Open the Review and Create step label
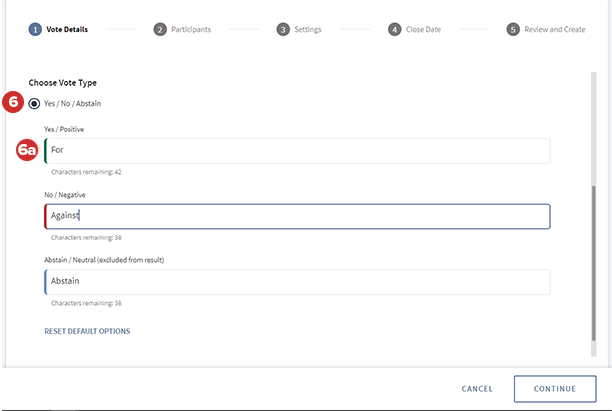Image resolution: width=612 pixels, height=411 pixels. pyautogui.click(x=555, y=30)
